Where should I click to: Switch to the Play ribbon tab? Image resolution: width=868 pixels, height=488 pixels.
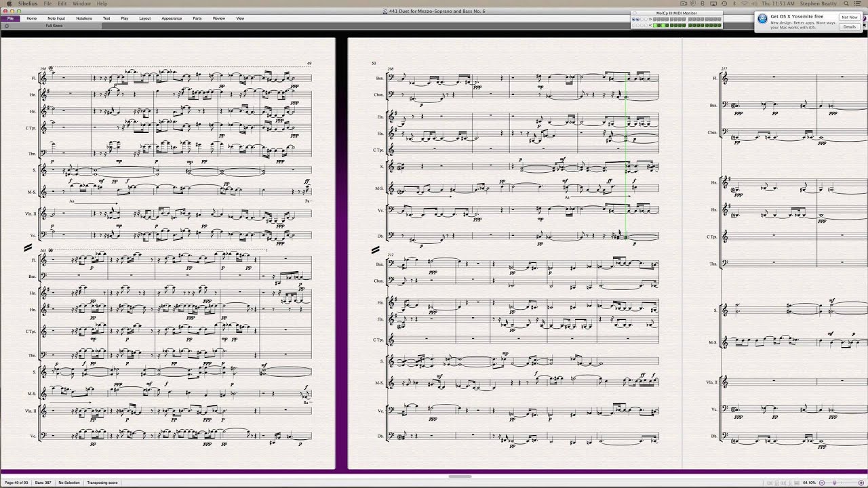pyautogui.click(x=125, y=18)
